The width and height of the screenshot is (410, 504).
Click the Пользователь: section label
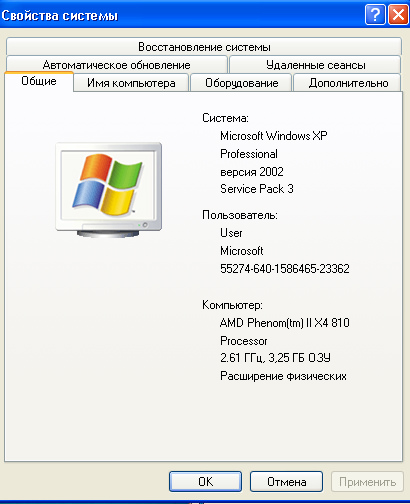[x=240, y=215]
